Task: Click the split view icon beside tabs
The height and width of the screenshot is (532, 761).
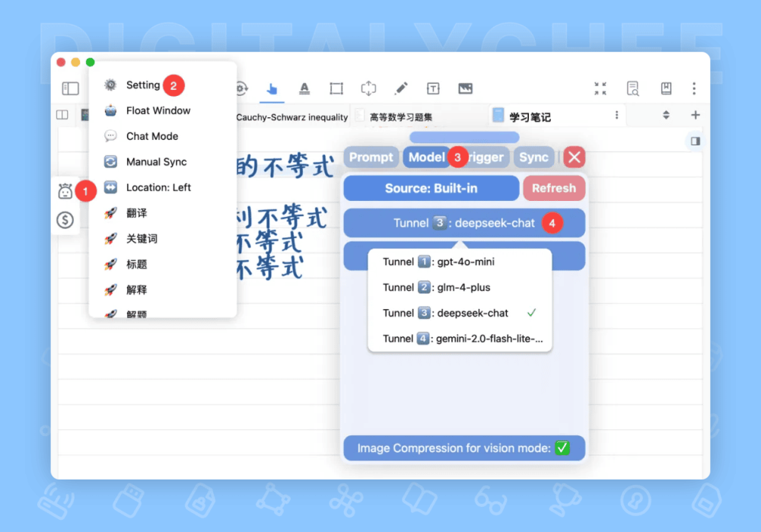Action: tap(62, 115)
